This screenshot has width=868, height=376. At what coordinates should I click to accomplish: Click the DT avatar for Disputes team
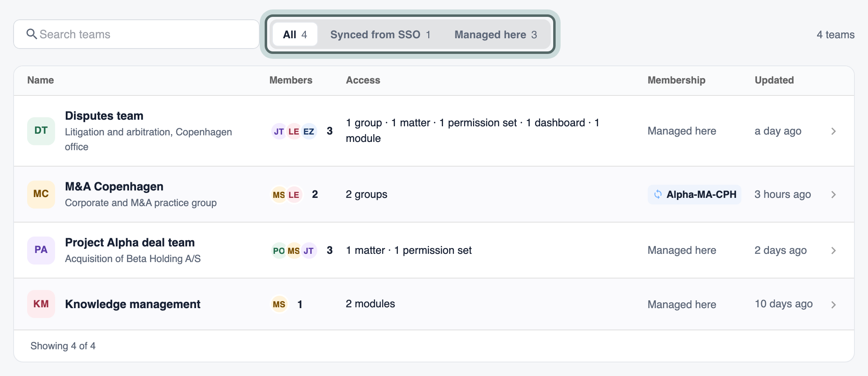pos(41,131)
